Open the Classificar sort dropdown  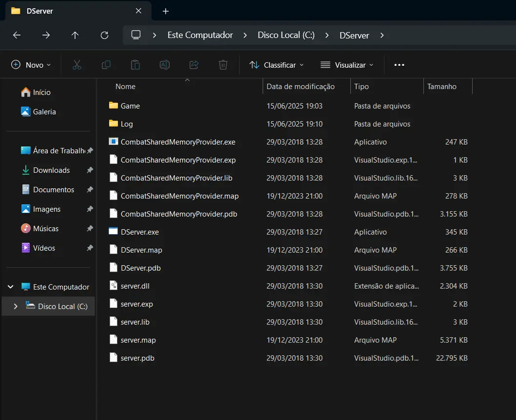coord(276,65)
